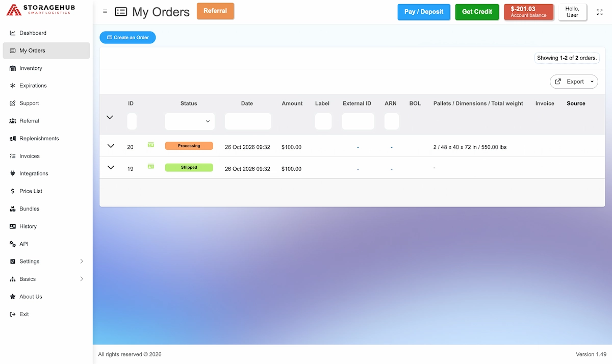This screenshot has width=612, height=364.
Task: Open the Integrations menu item
Action: 46,174
